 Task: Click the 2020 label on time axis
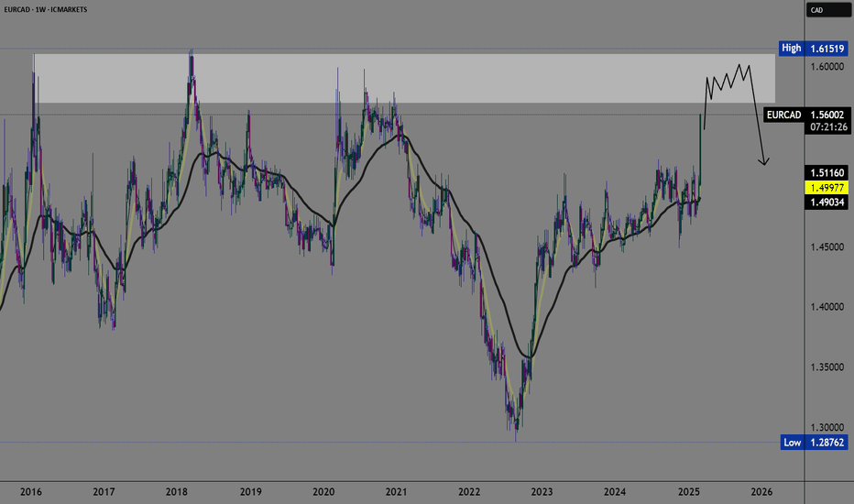pos(323,492)
